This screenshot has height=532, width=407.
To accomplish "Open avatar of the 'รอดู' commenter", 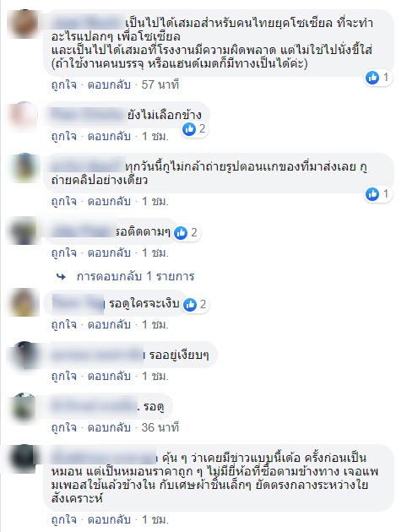I will click(23, 406).
